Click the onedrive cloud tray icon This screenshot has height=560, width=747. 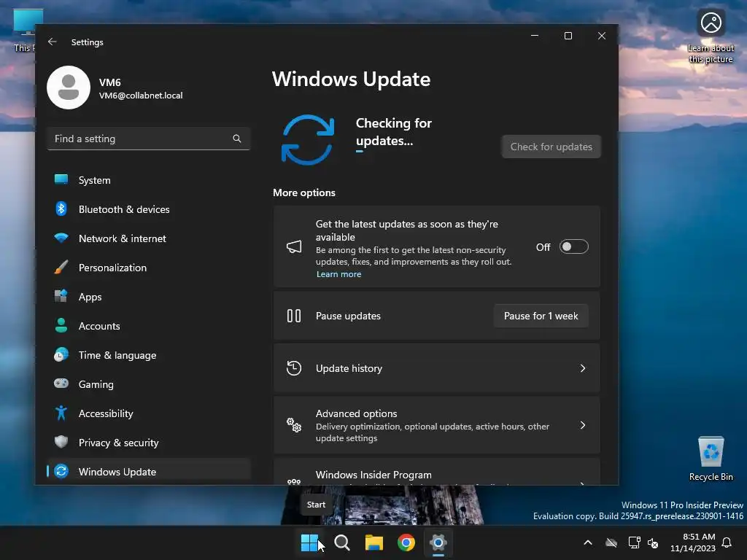(x=611, y=542)
